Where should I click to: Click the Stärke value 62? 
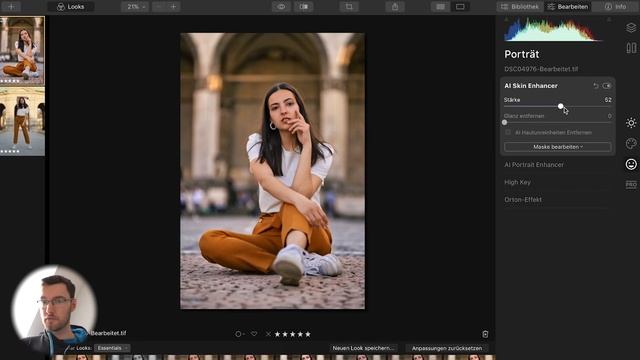click(608, 100)
